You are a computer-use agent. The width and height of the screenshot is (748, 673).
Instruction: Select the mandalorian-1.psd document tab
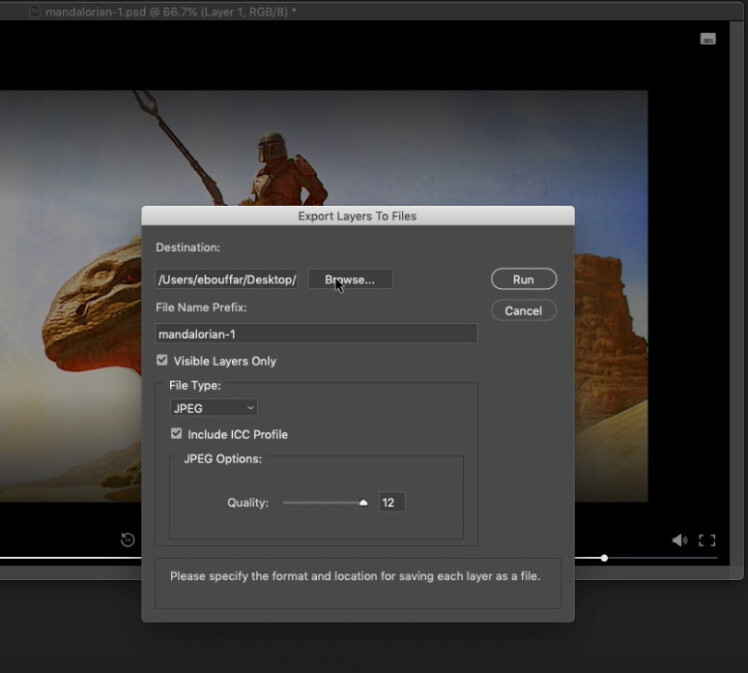pos(170,12)
